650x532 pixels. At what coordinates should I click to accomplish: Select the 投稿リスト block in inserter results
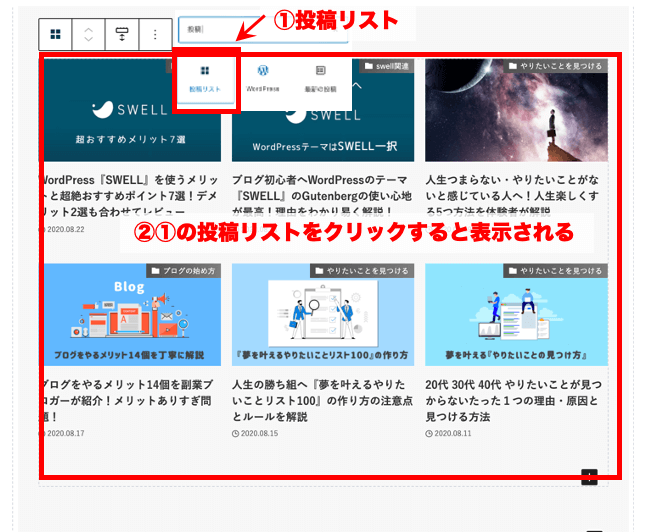(x=205, y=79)
